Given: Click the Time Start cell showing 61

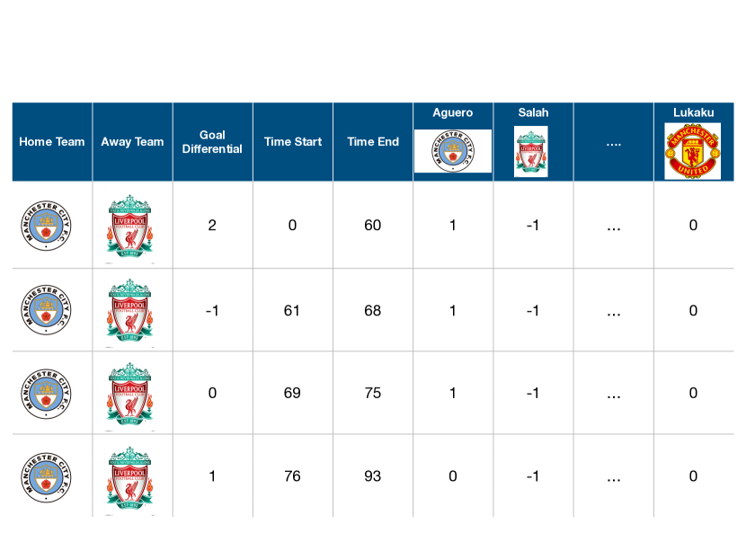Looking at the screenshot, I should (x=293, y=311).
